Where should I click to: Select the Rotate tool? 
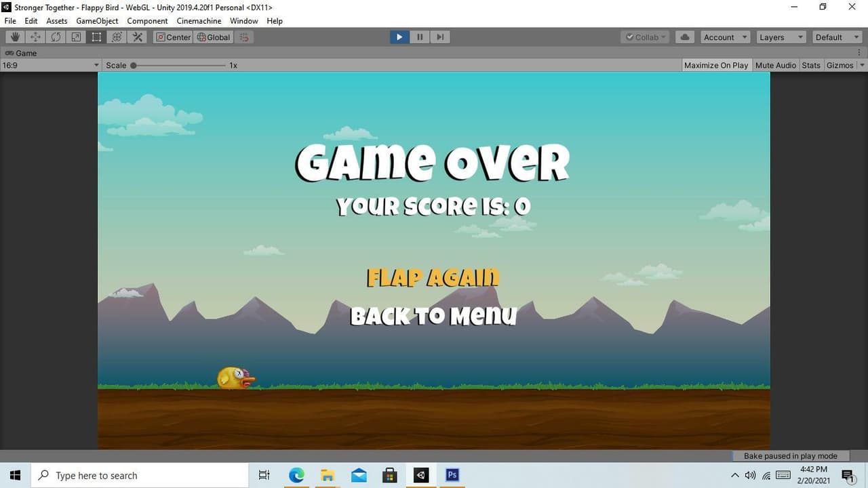pyautogui.click(x=56, y=37)
